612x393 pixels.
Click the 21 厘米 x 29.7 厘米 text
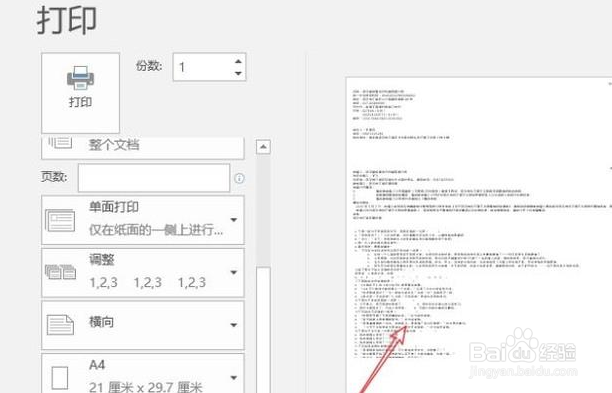[146, 388]
